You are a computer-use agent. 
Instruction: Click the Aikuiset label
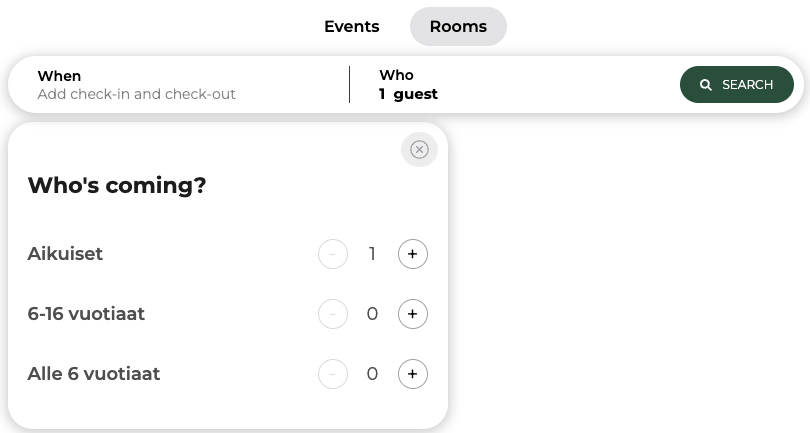65,254
